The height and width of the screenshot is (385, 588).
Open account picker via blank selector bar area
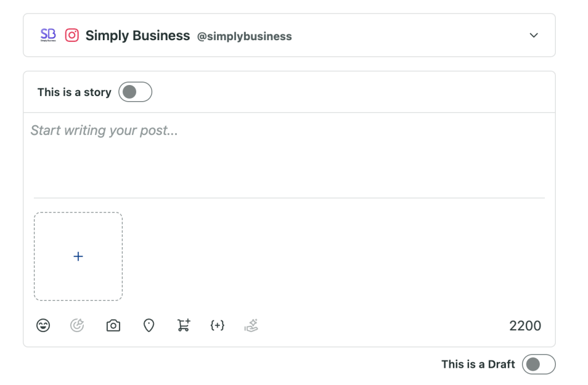pyautogui.click(x=409, y=35)
